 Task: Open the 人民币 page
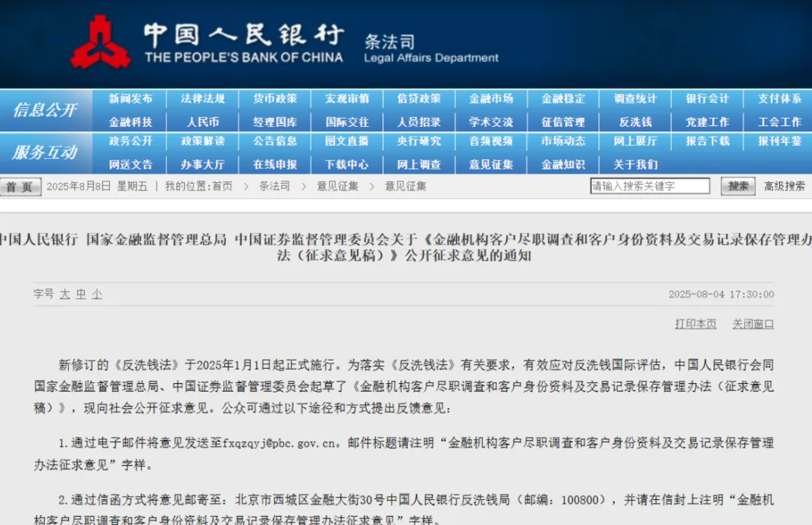(x=203, y=122)
